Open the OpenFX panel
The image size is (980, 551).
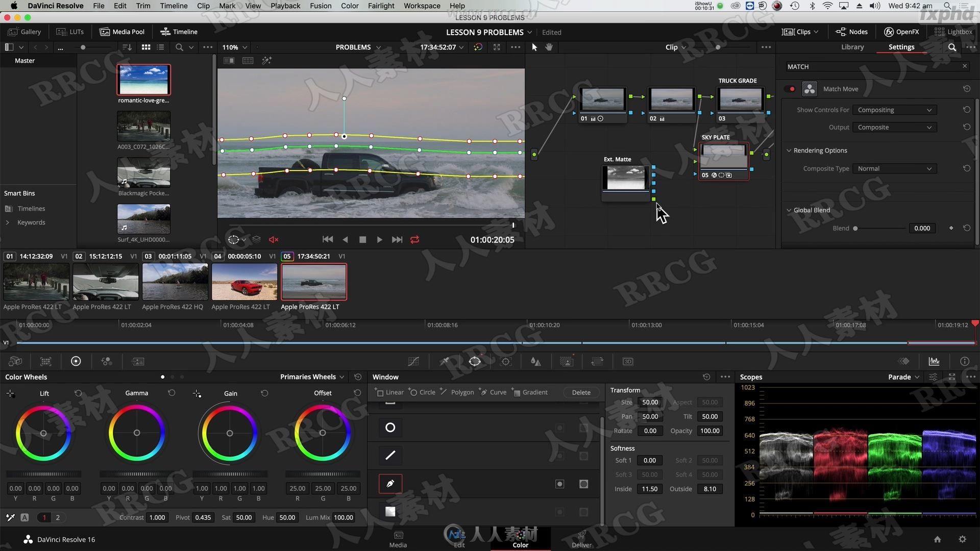901,32
